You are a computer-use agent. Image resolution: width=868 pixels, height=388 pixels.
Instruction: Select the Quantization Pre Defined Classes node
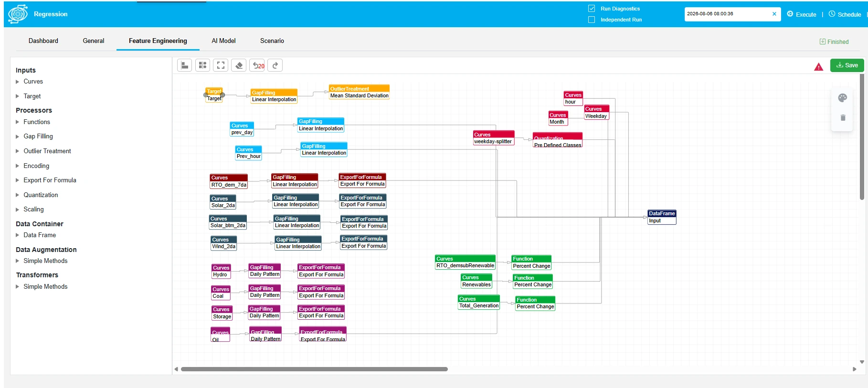click(558, 140)
